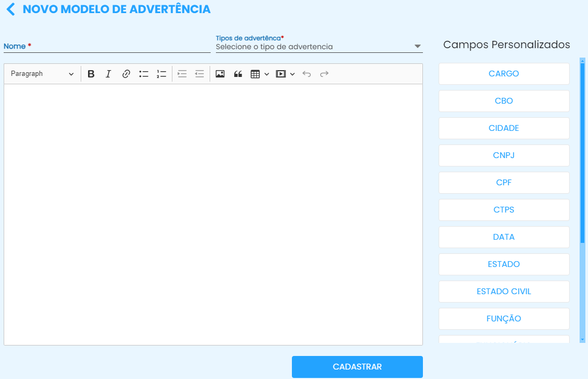Create a numbered list
Image resolution: width=588 pixels, height=379 pixels.
pos(161,74)
